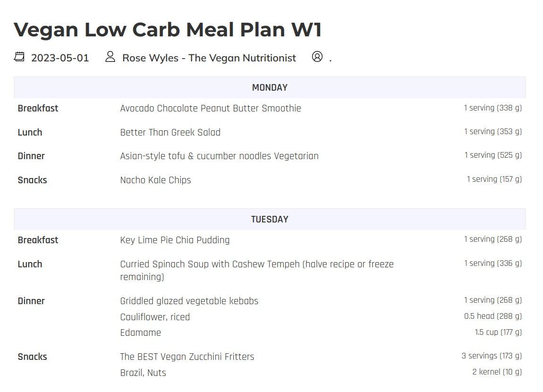
Task: Select Asian-style tofu & cucumber noodles recipe
Action: point(219,156)
